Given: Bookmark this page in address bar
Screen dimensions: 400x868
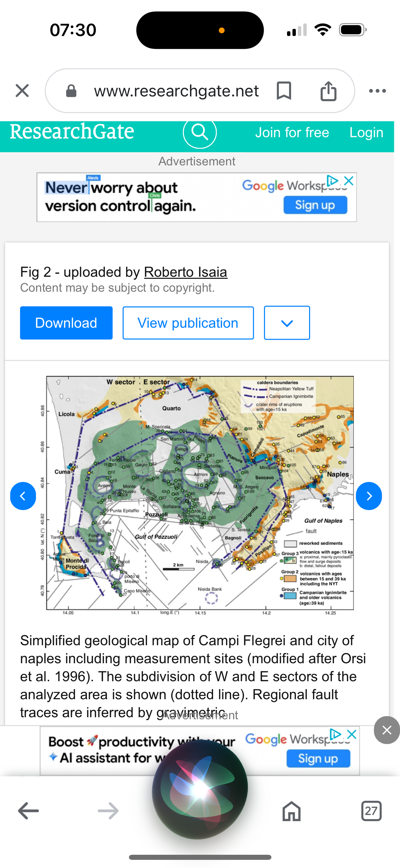Looking at the screenshot, I should [284, 91].
